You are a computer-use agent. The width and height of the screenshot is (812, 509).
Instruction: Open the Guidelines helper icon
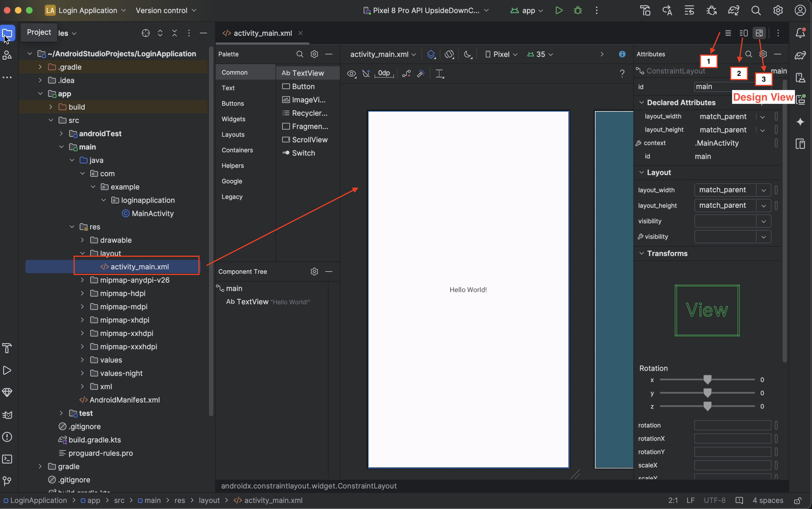(440, 73)
